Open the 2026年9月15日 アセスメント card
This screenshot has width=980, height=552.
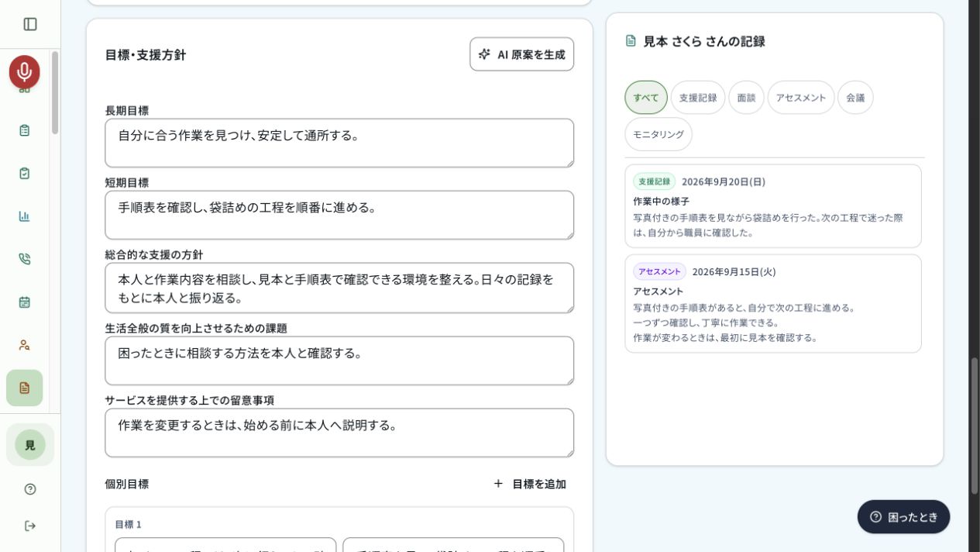click(x=773, y=304)
